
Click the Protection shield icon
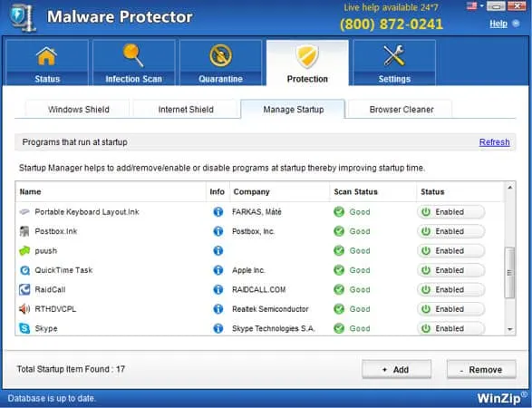(x=307, y=56)
